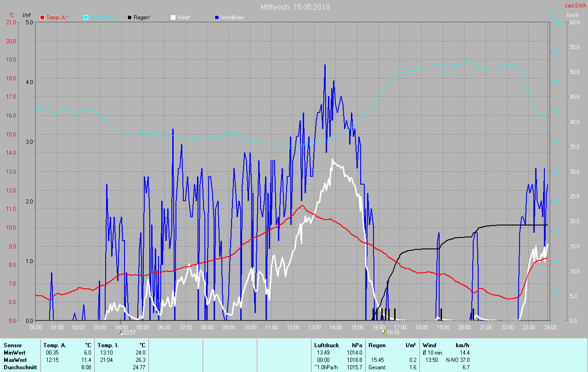The height and width of the screenshot is (372, 588).
Task: Click the white Wind legend square
Action: (x=173, y=17)
